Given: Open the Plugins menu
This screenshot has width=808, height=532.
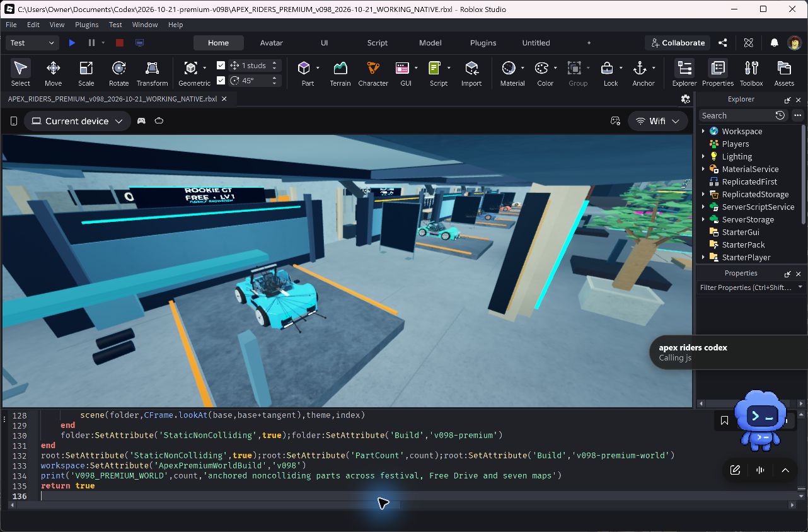Looking at the screenshot, I should click(86, 25).
